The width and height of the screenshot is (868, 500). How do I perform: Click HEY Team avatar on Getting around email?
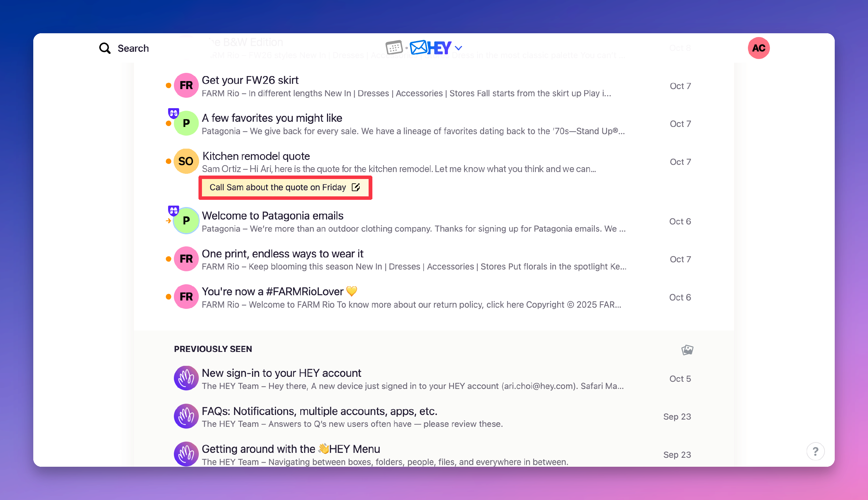coord(186,454)
